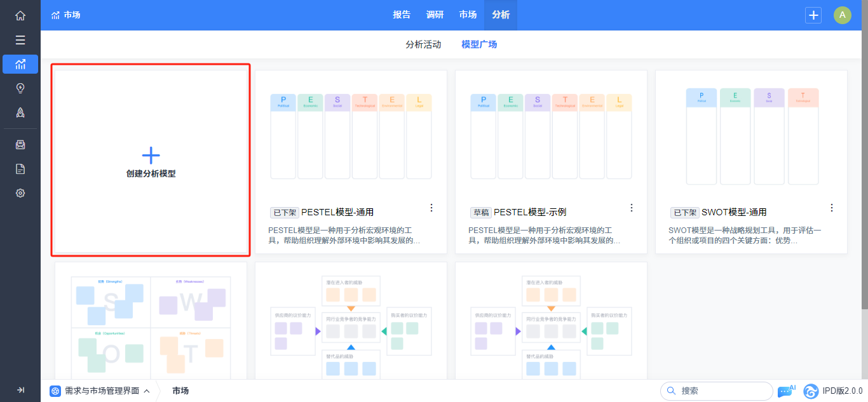868x402 pixels.
Task: Click the document file sidebar icon
Action: pos(20,169)
